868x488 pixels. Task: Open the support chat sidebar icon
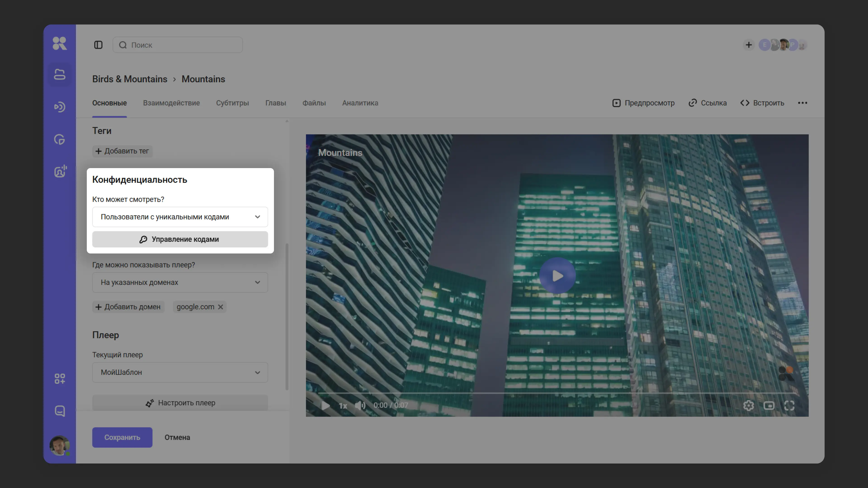[x=60, y=411]
